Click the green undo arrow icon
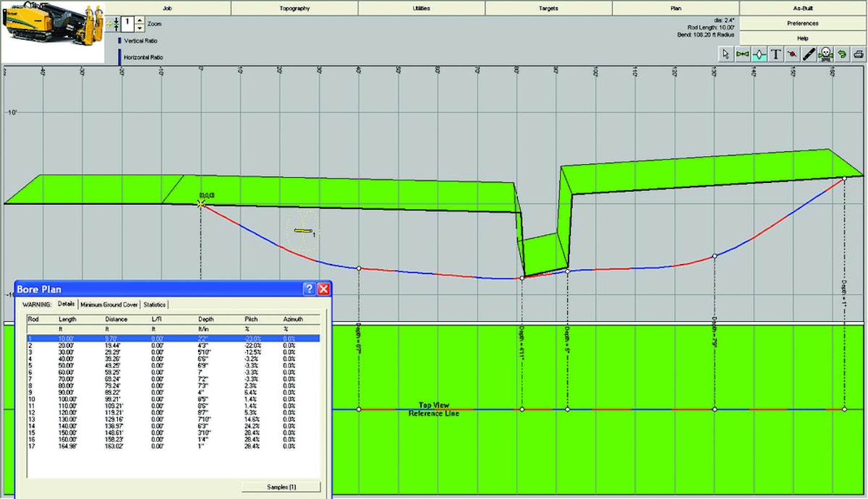The height and width of the screenshot is (499, 868). coord(842,53)
